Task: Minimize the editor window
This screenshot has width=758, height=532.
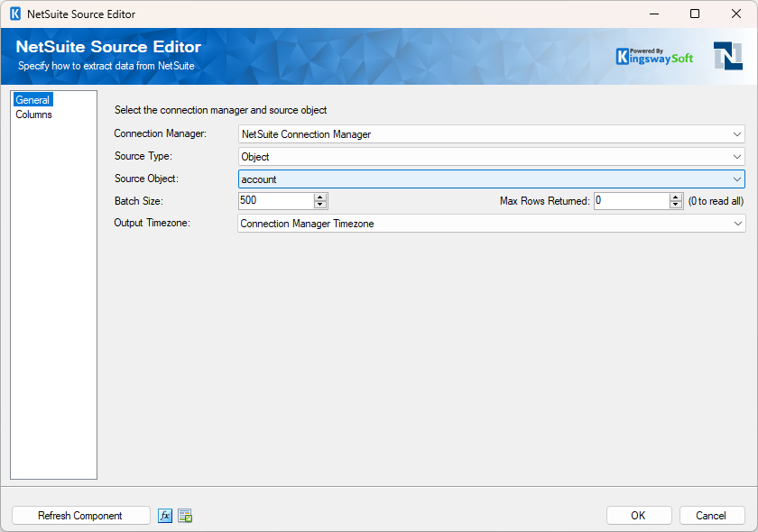Action: click(x=654, y=14)
